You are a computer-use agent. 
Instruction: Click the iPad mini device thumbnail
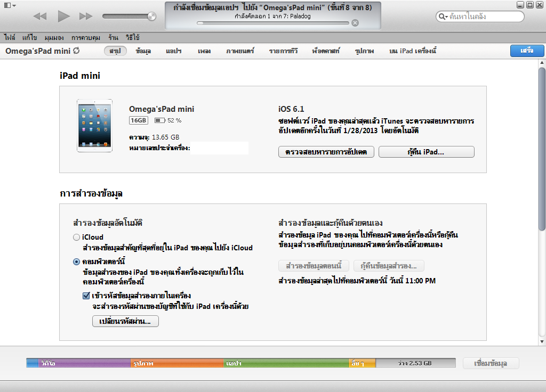(x=95, y=126)
